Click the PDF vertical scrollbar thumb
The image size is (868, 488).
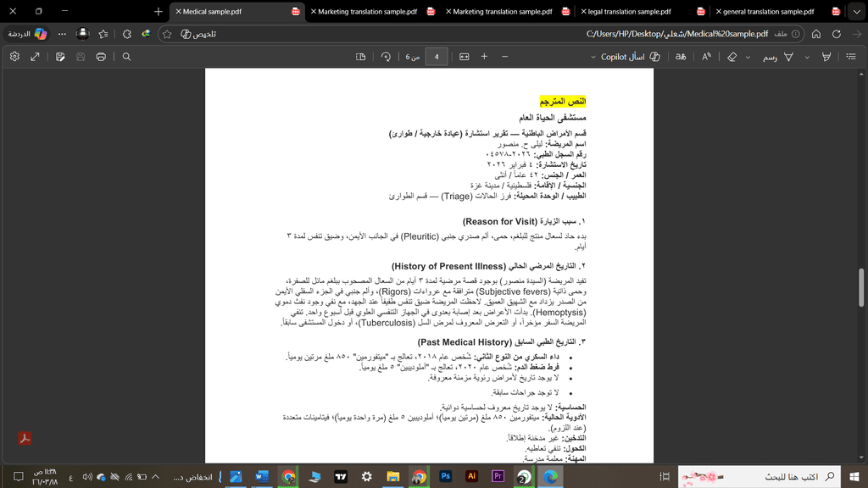point(861,287)
